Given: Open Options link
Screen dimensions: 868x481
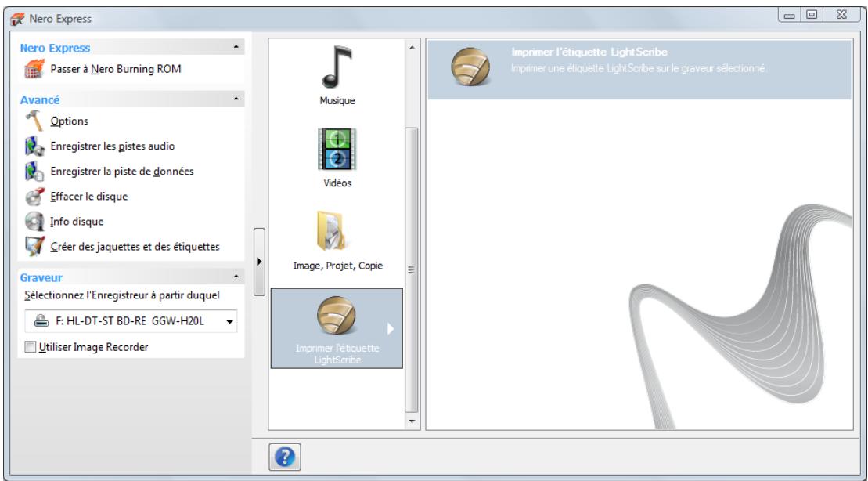Looking at the screenshot, I should (69, 121).
